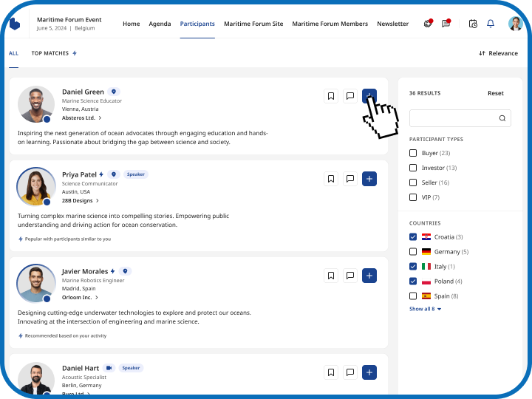Enable the Investor participant type filter
532x399 pixels.
click(x=413, y=168)
